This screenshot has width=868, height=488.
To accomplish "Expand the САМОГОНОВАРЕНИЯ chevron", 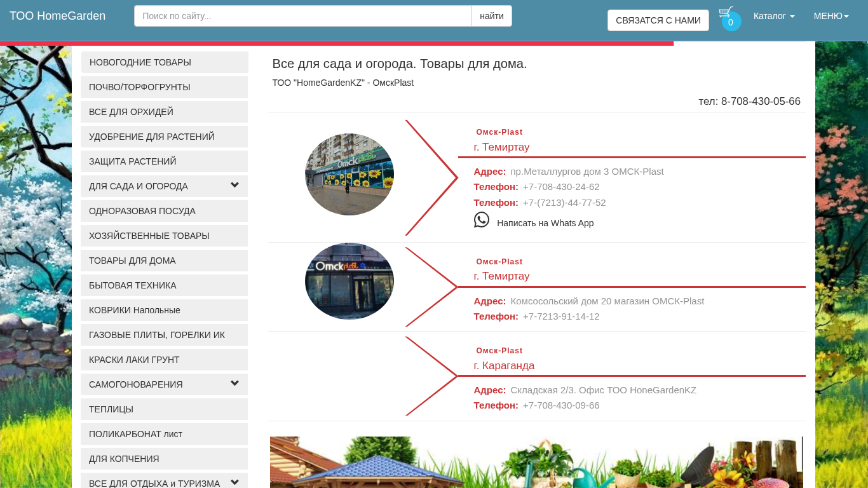I will pyautogui.click(x=234, y=384).
